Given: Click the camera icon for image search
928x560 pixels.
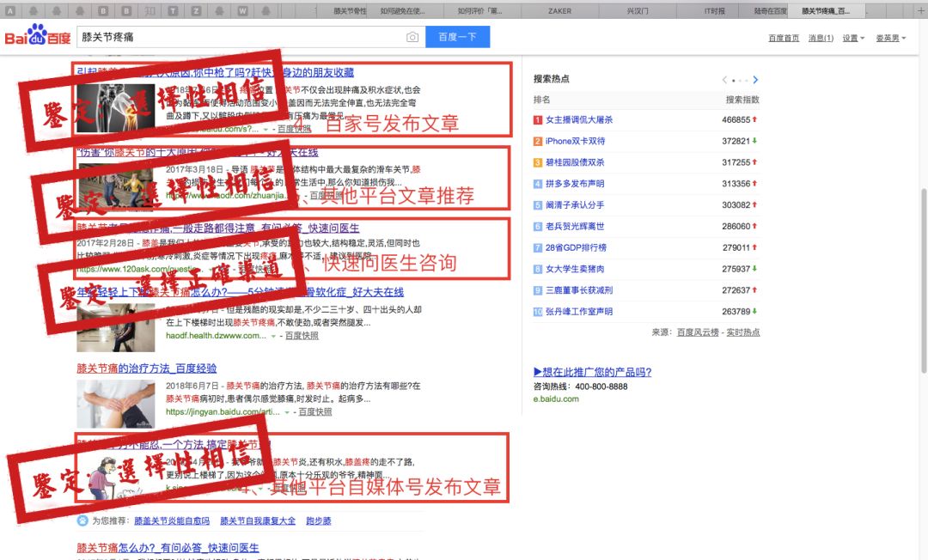Looking at the screenshot, I should 413,37.
